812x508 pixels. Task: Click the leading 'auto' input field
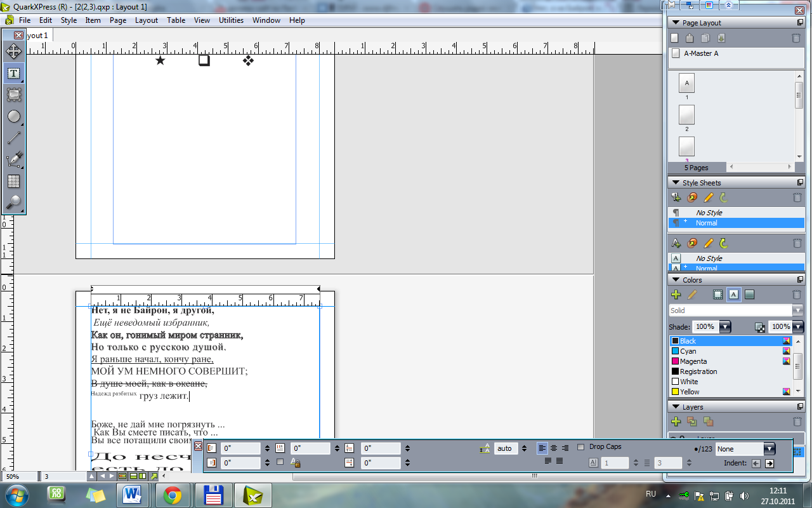click(x=506, y=448)
